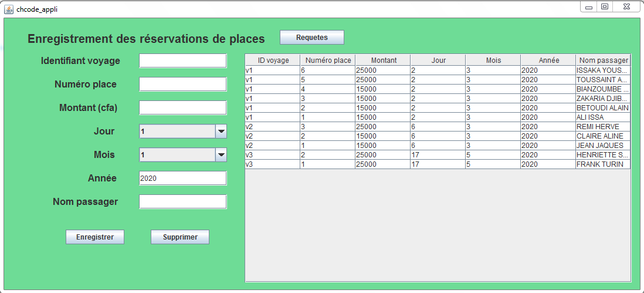Click ID voyage v1 in BETOUDI ALAIN row
The height and width of the screenshot is (293, 644).
pos(273,108)
